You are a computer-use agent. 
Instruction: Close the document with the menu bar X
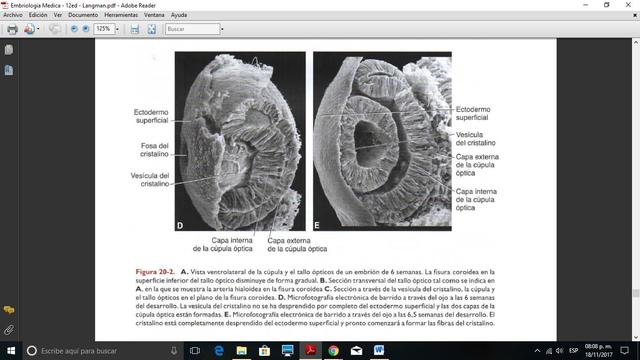(635, 15)
